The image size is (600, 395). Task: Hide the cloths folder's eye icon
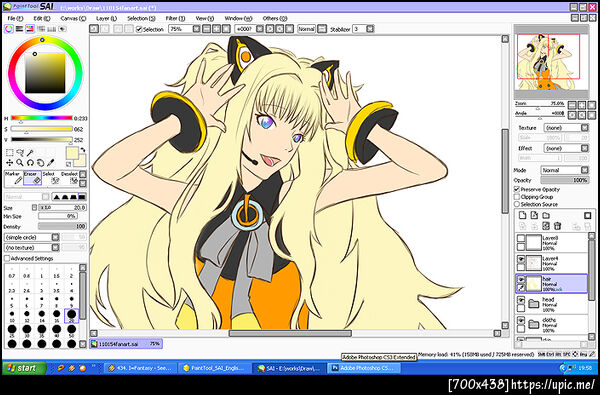pos(521,320)
